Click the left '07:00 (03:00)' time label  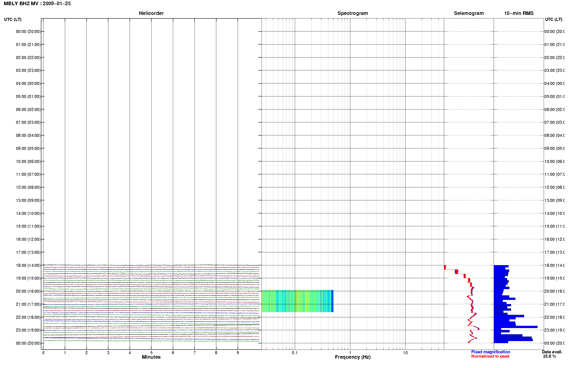click(x=28, y=122)
